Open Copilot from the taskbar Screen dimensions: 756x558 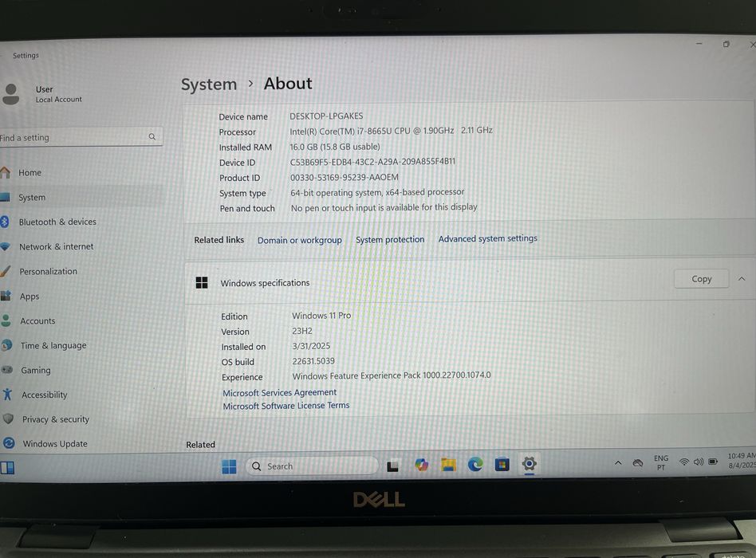pos(421,465)
